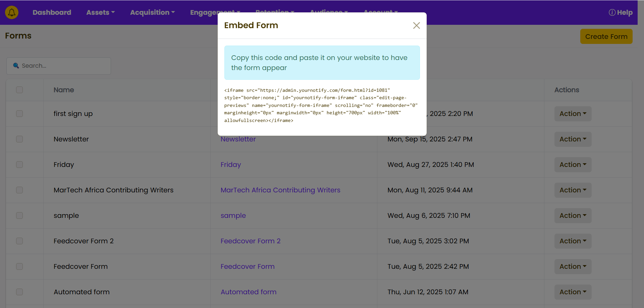Close the Embed Form dialog
Screen dimensions: 644x308
point(416,25)
